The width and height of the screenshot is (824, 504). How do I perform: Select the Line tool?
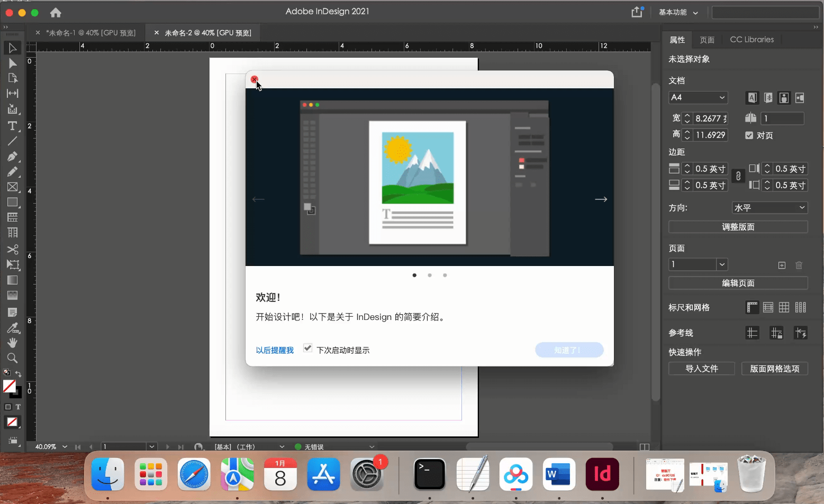12,141
